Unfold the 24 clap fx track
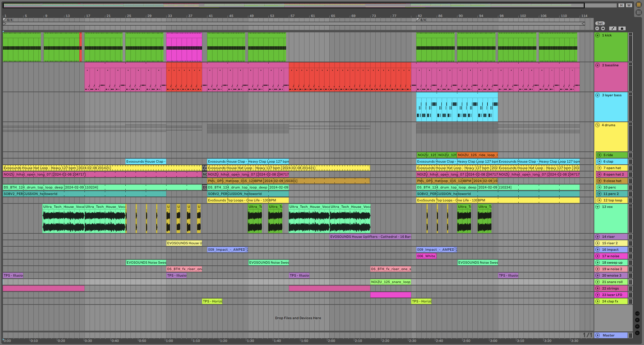The image size is (644, 345). [x=598, y=301]
